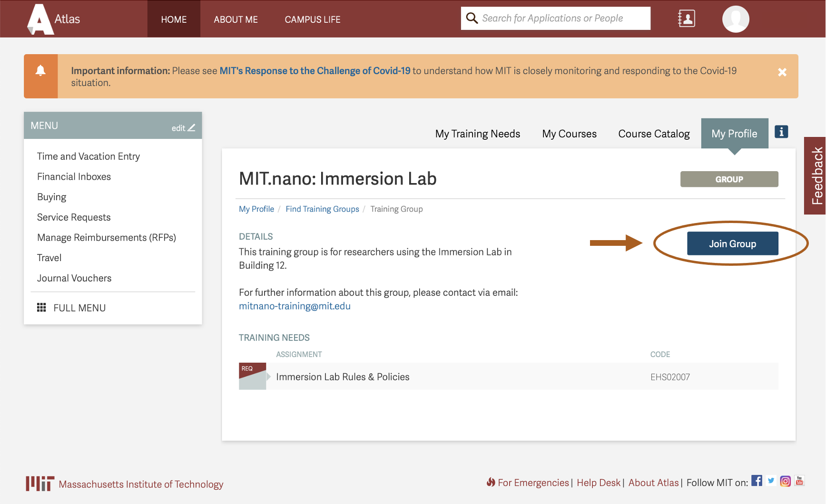Open Service Requests menu item

(x=74, y=217)
